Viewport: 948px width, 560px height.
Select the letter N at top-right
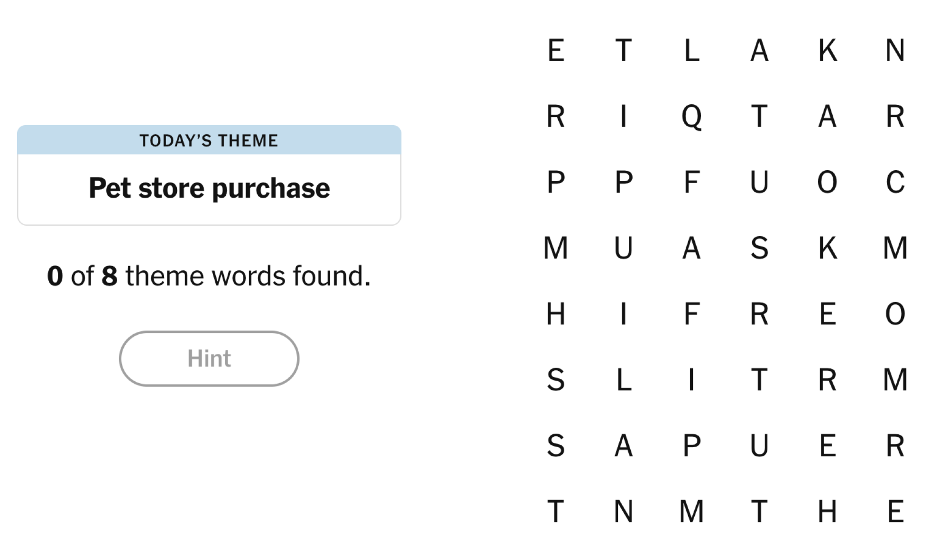click(894, 50)
